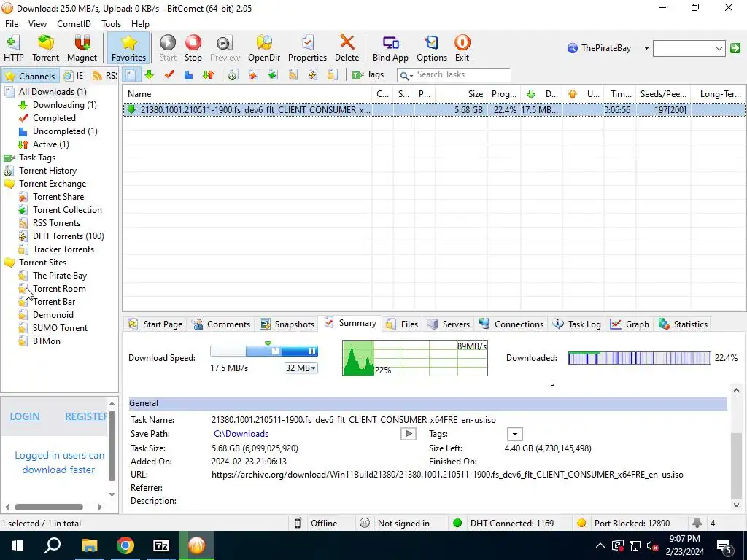Click the green search go arrow
Viewport: 747px width, 560px height.
tap(735, 48)
